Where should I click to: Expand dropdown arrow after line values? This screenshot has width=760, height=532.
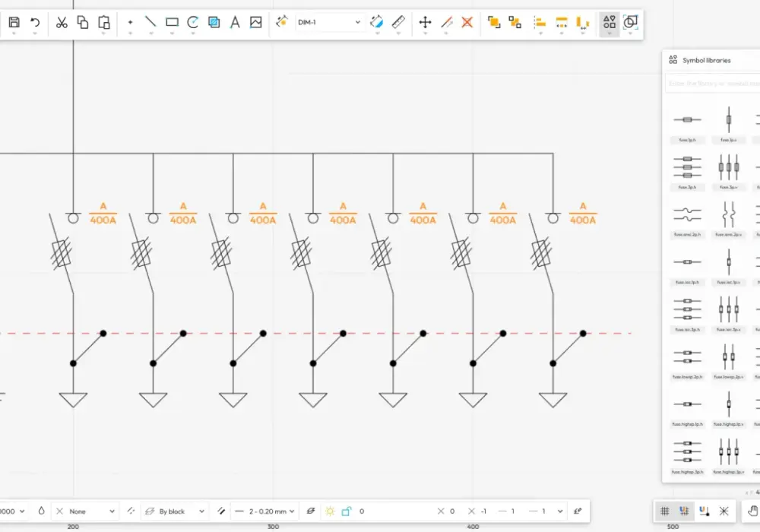[560, 511]
